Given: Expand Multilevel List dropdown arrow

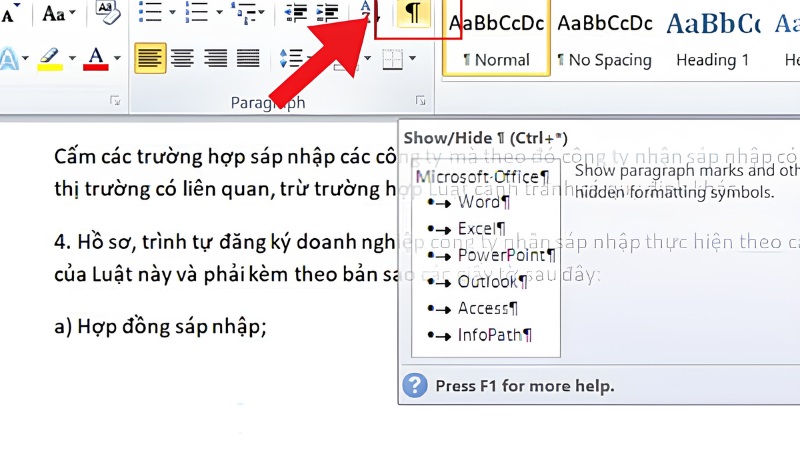Looking at the screenshot, I should coord(262,12).
